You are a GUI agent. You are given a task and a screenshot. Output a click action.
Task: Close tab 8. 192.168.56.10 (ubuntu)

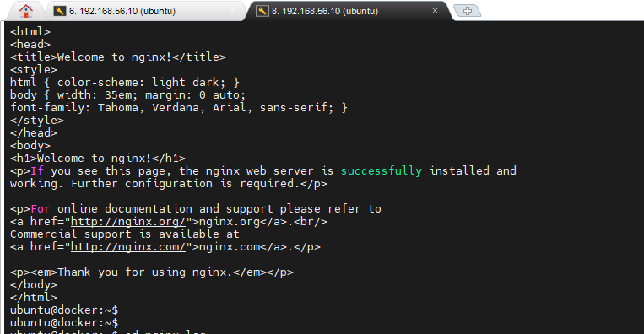[x=435, y=11]
